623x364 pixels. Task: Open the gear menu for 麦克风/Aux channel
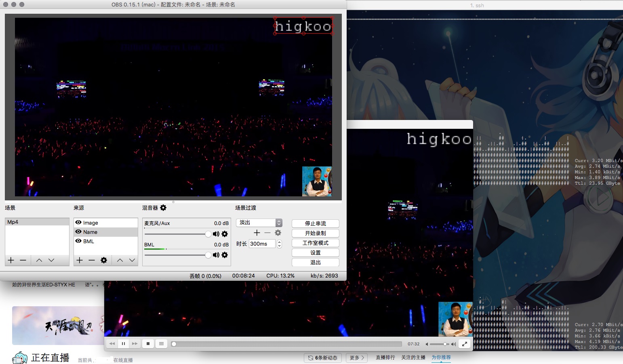[225, 234]
